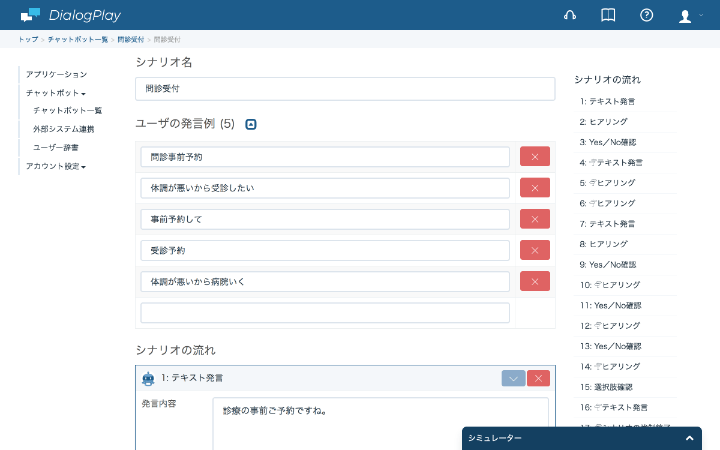The height and width of the screenshot is (450, 720).
Task: Edit the シナリオ名 field containing 問診受付
Action: 345,89
